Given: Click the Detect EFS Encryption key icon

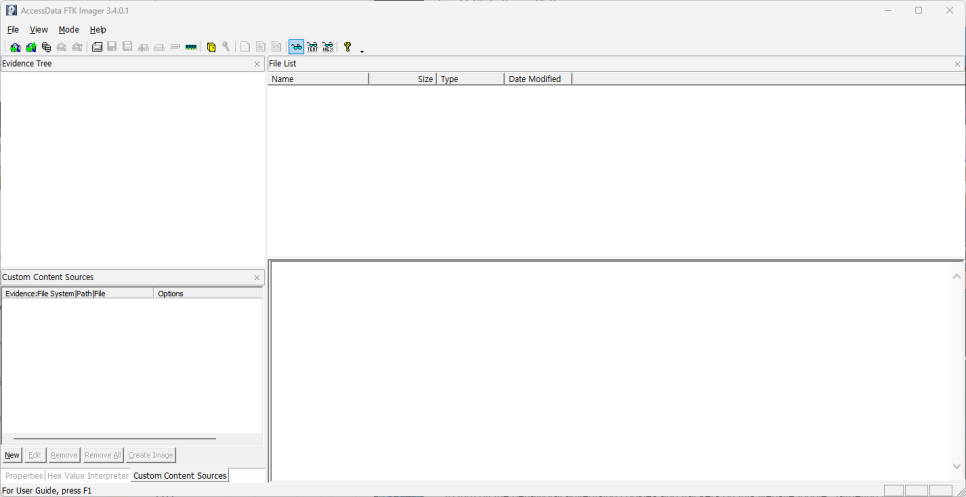Looking at the screenshot, I should (x=226, y=47).
